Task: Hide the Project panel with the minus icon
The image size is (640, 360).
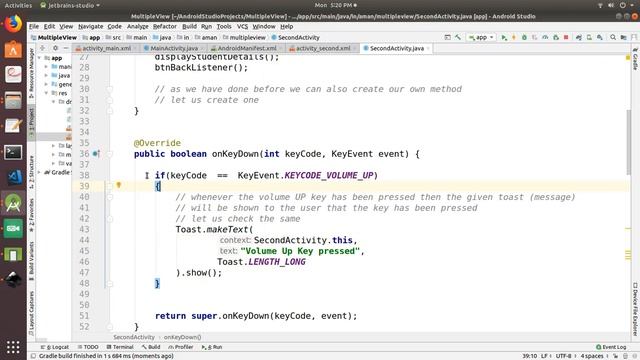Action: click(x=66, y=48)
